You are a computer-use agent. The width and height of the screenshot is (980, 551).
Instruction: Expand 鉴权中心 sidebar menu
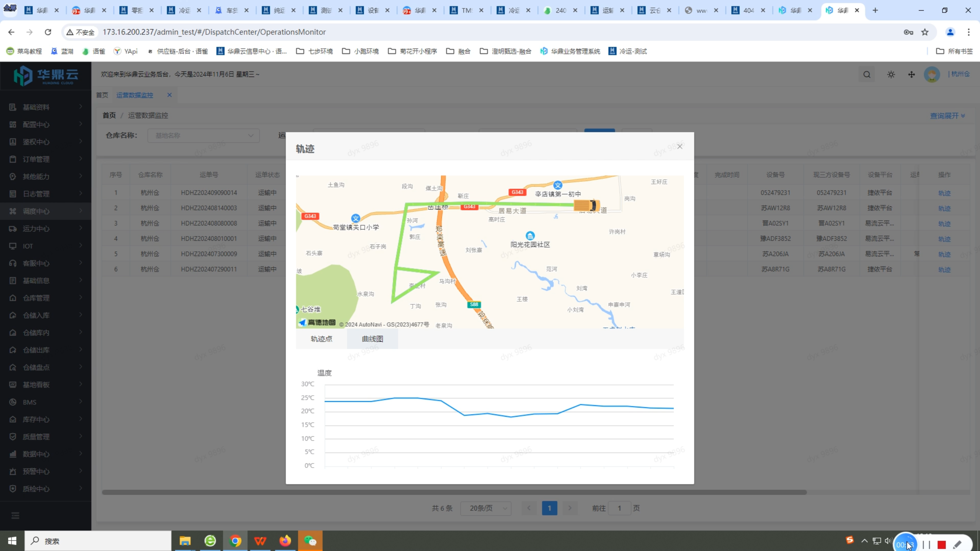coord(46,142)
